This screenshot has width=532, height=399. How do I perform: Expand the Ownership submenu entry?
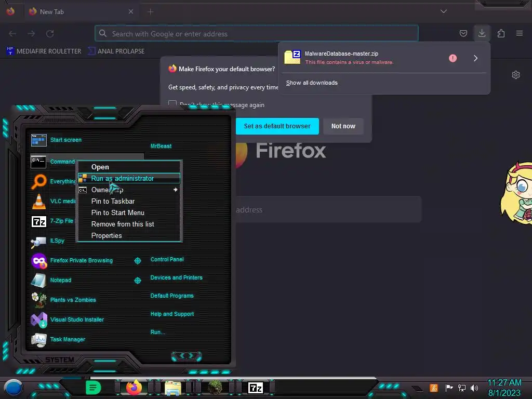(x=129, y=190)
